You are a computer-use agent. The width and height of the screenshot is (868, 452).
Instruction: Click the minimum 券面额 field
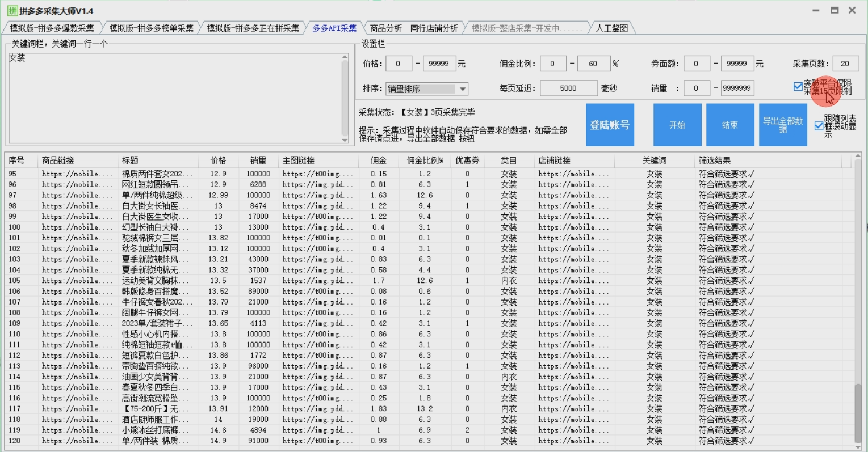(696, 64)
